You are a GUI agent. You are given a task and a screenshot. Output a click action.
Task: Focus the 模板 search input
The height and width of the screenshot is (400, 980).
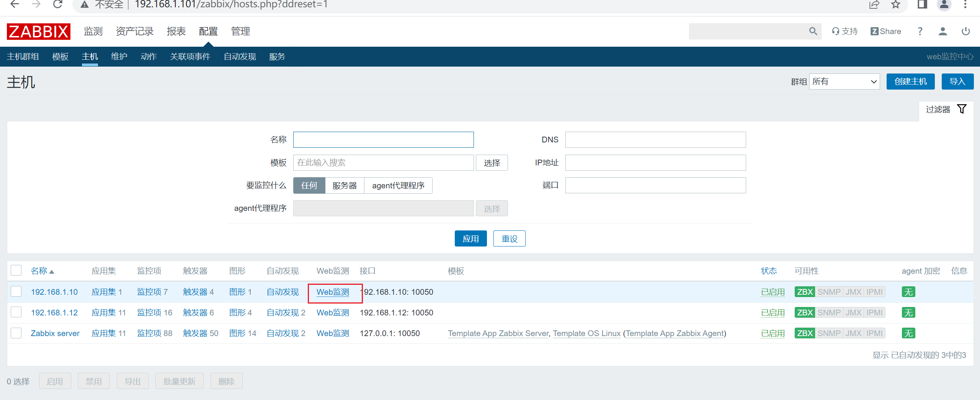click(384, 163)
